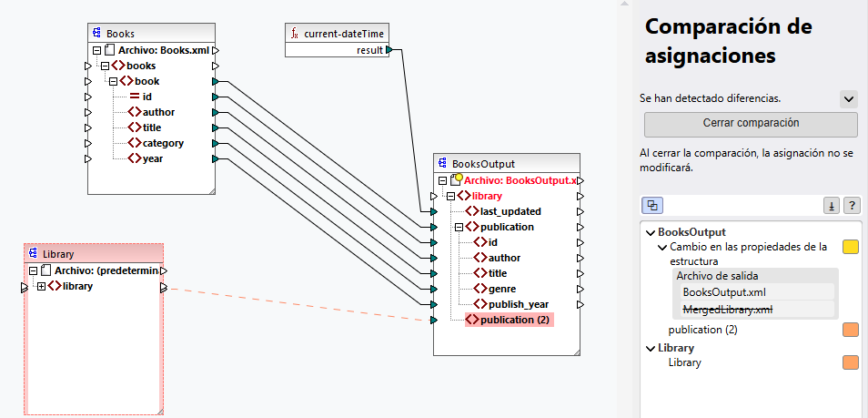The width and height of the screenshot is (868, 418).
Task: Toggle the comparison view mode icon
Action: 652,206
